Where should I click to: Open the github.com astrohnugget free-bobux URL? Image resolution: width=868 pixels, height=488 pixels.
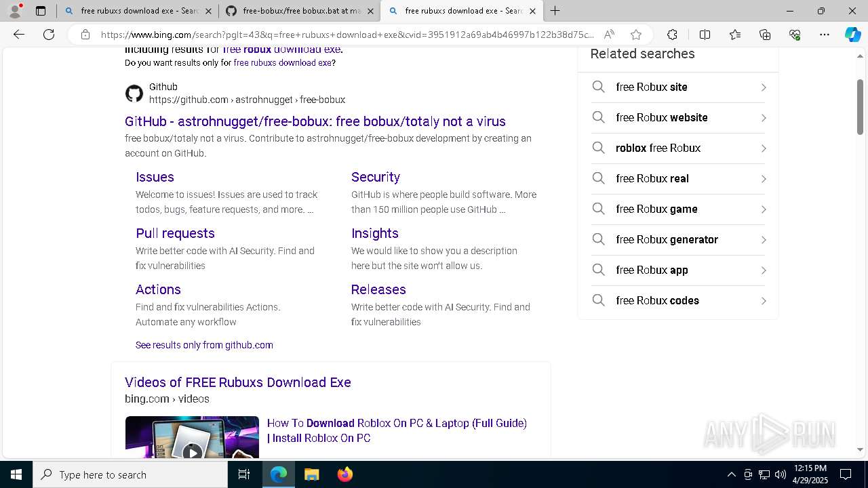click(247, 100)
